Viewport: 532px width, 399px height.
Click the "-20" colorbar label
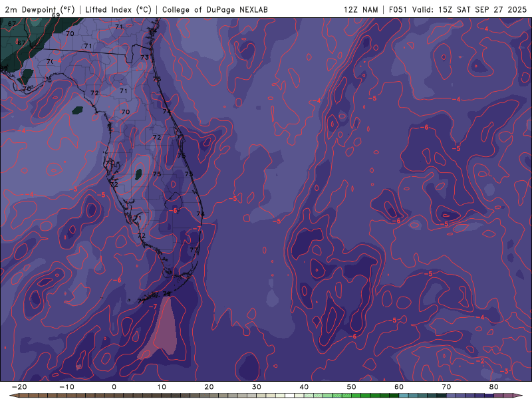point(19,387)
